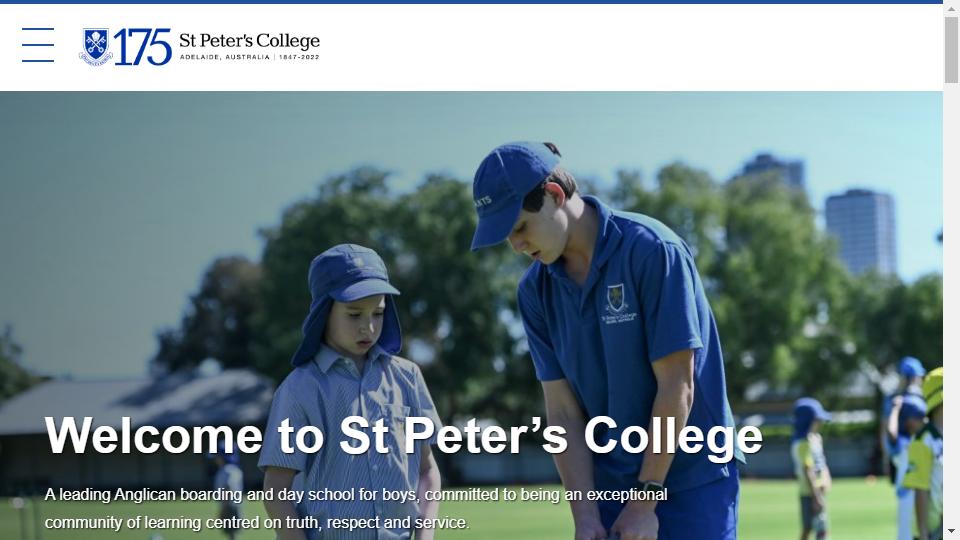
Task: Click the smartwatch on the student's wrist
Action: pos(653,490)
